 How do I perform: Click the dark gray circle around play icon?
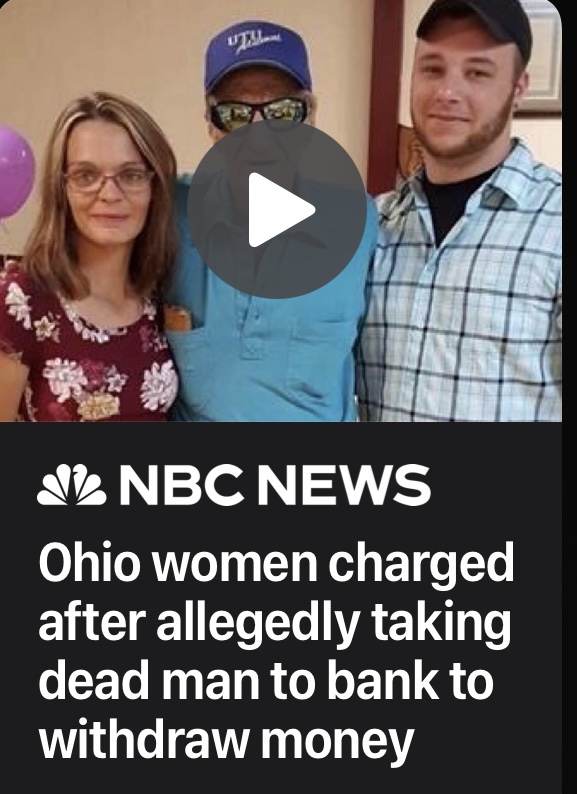pyautogui.click(x=277, y=210)
